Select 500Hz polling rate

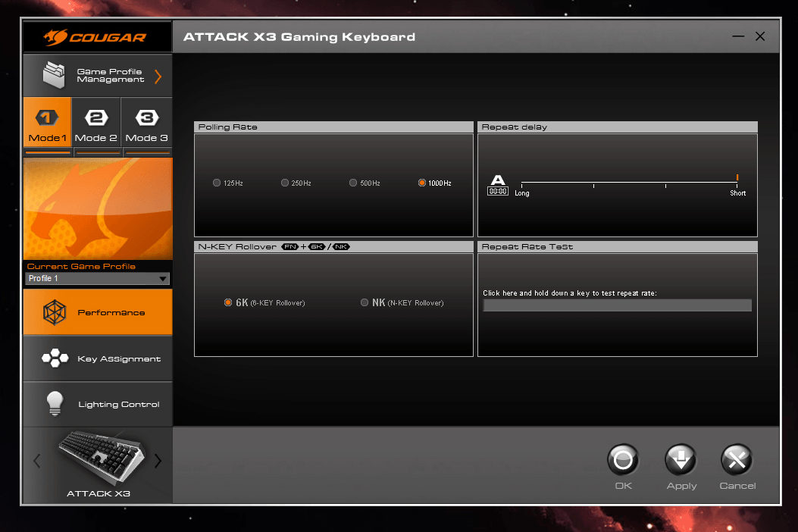point(365,183)
